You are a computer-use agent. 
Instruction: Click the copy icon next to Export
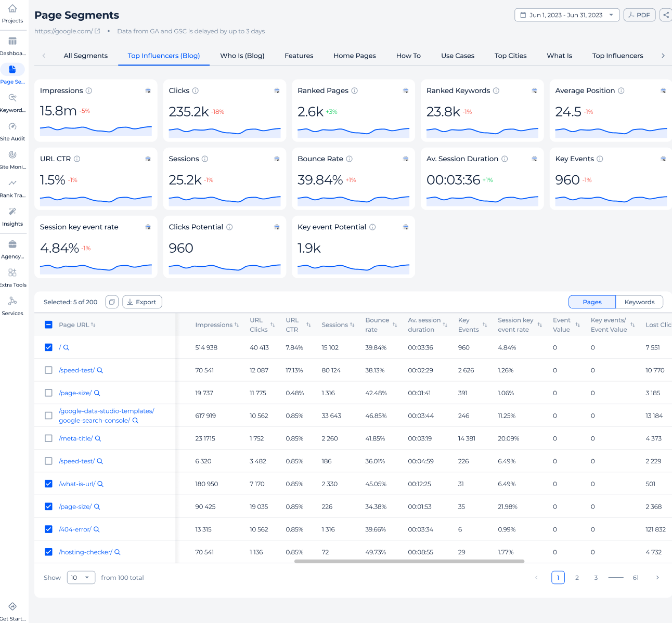coord(112,302)
